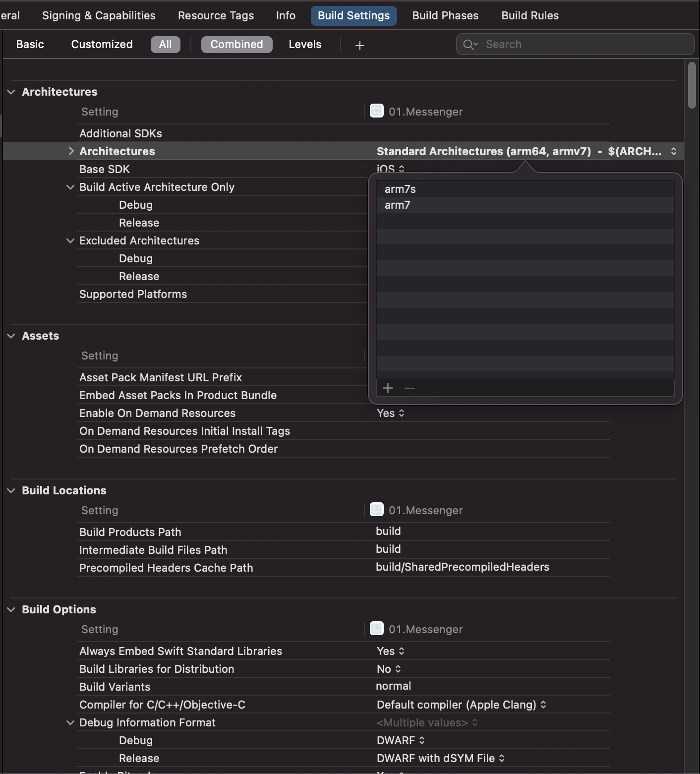Open the Info tab

point(285,15)
